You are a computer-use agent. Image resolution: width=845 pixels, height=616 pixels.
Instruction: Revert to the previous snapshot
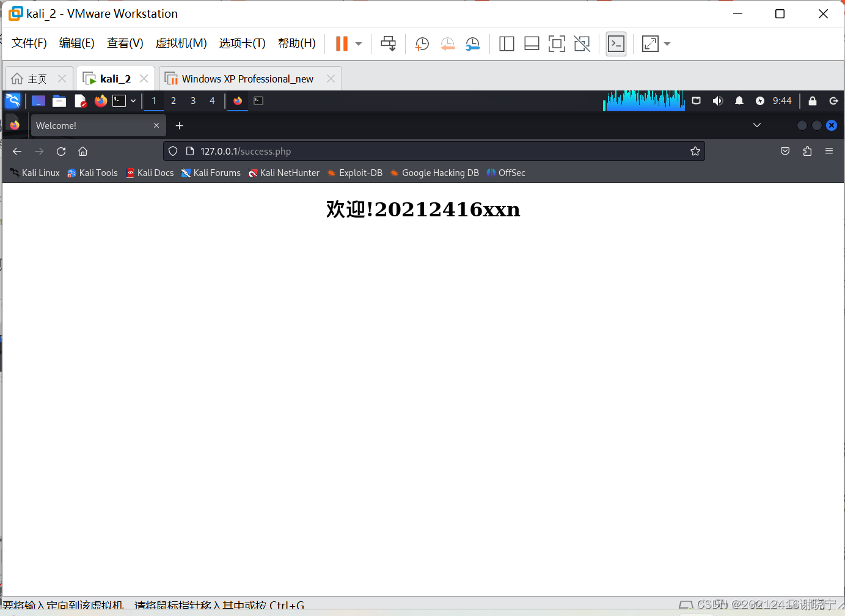click(447, 44)
